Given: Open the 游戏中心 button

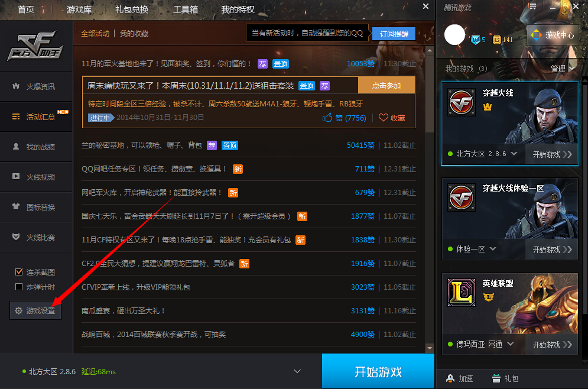Looking at the screenshot, I should (x=553, y=35).
